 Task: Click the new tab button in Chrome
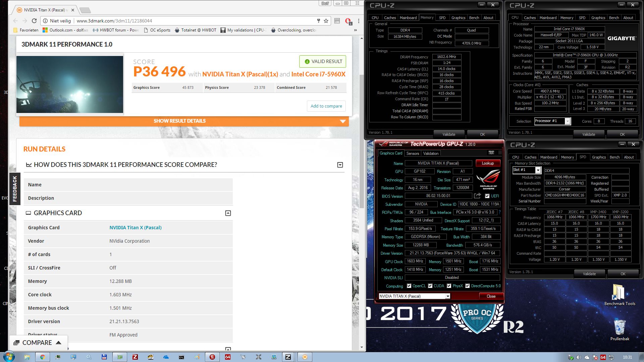tap(85, 10)
